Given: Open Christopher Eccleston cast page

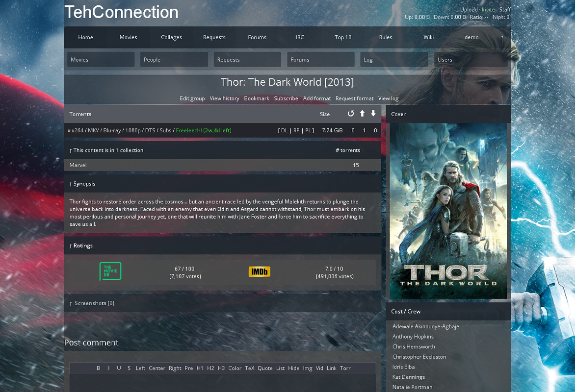Looking at the screenshot, I should point(419,357).
